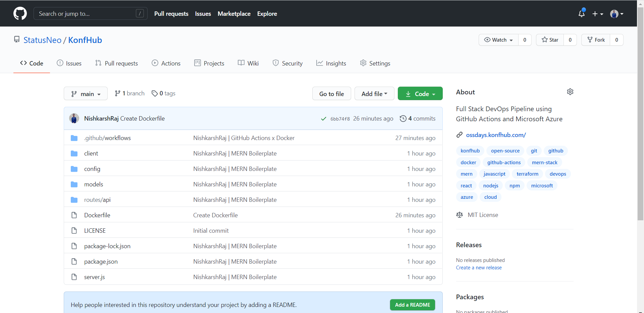
Task: Click the Go to file button
Action: point(331,94)
